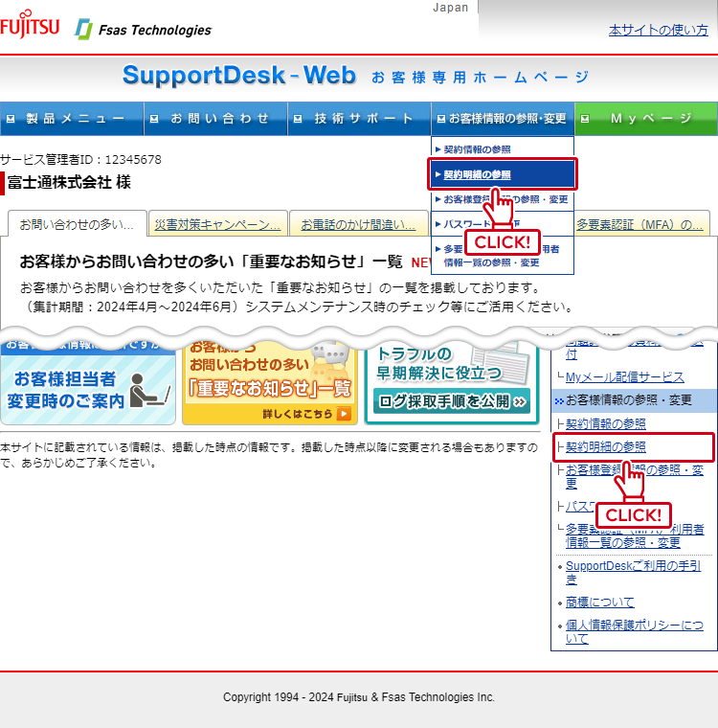Click 詳しくはこちら orange arrow icon
The image size is (718, 728).
[x=344, y=414]
